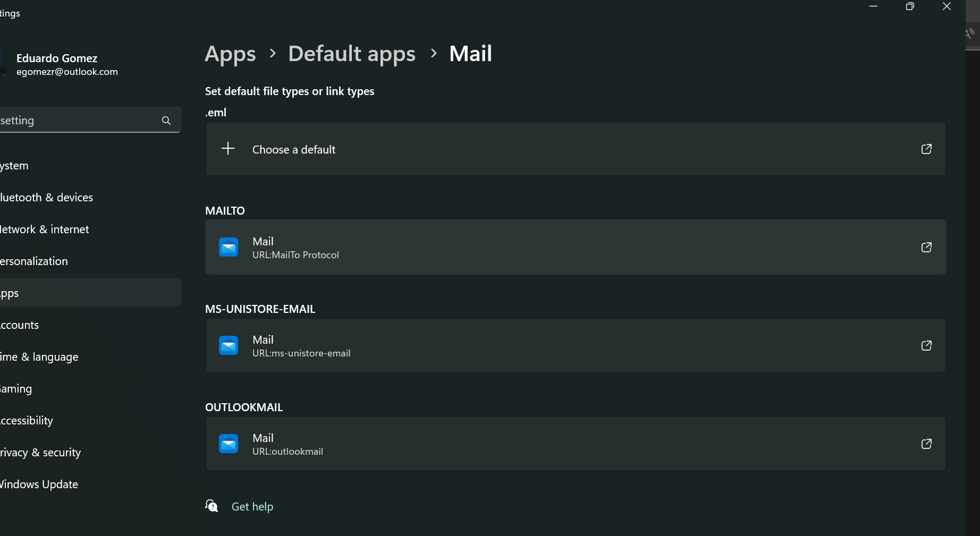Go to Apps from the breadcrumb trail
Viewport: 980px width, 536px height.
(x=230, y=54)
